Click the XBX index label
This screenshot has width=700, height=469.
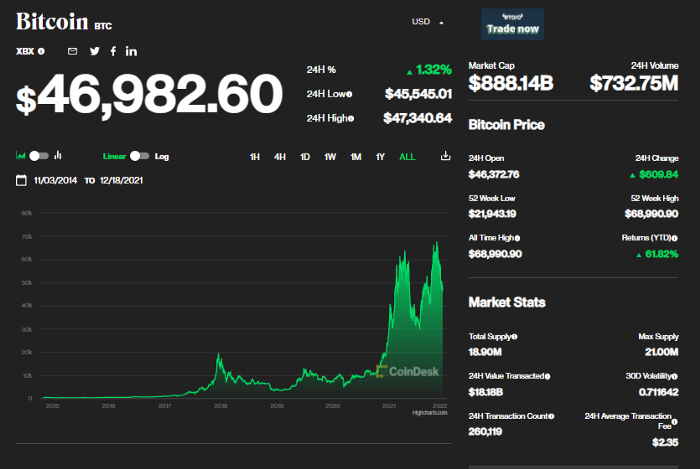click(25, 51)
